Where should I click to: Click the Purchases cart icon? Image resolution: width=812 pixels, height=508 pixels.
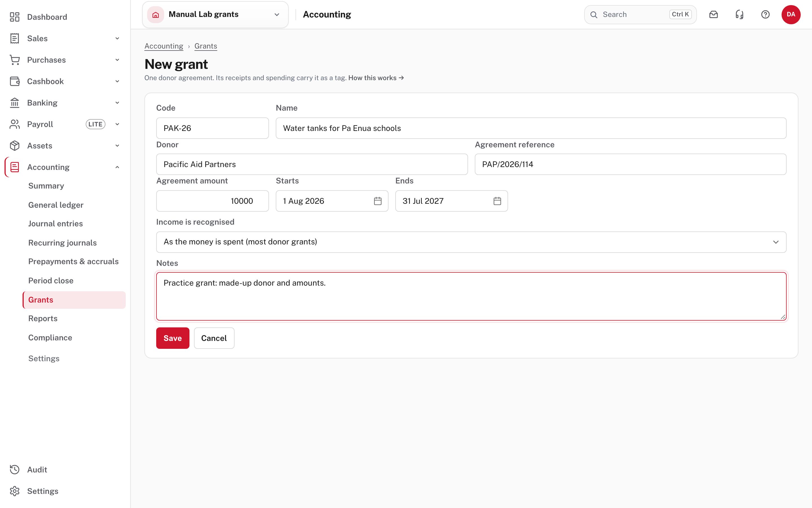coord(14,60)
